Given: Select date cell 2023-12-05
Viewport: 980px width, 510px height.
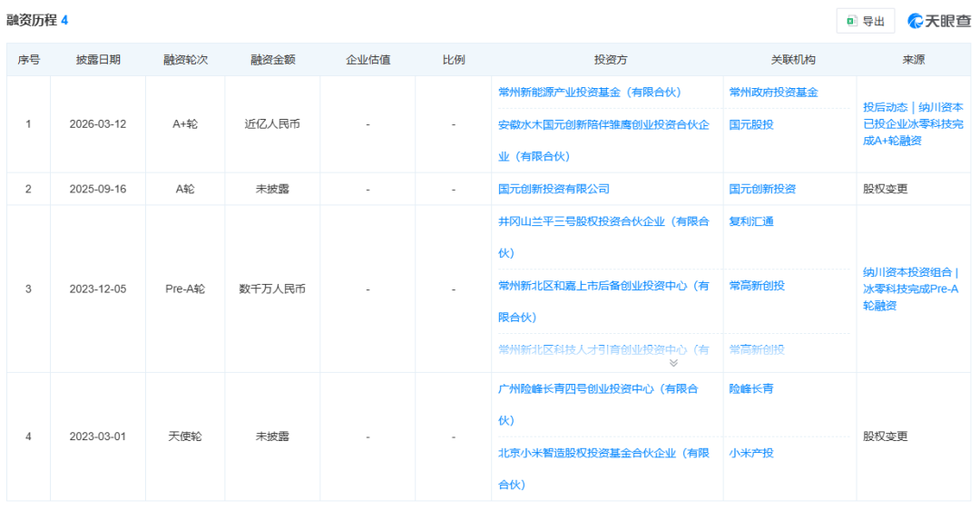Looking at the screenshot, I should pyautogui.click(x=98, y=289).
